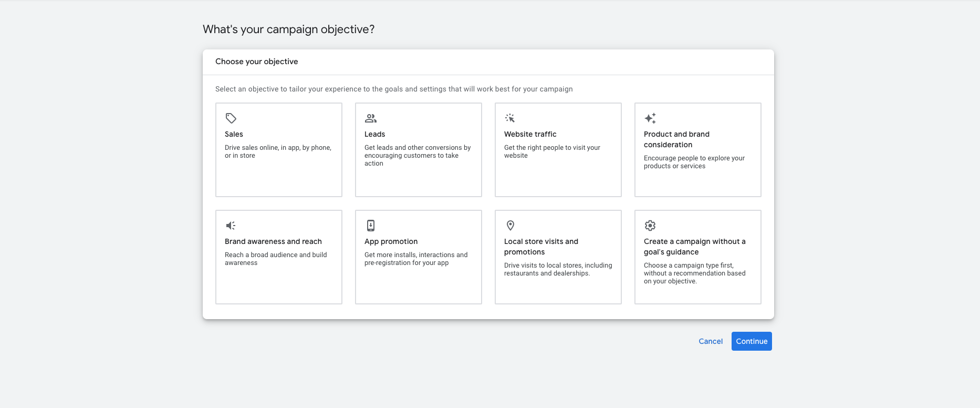Screen dimensions: 980x408
Task: Select the Product and brand consideration title
Action: [x=676, y=139]
